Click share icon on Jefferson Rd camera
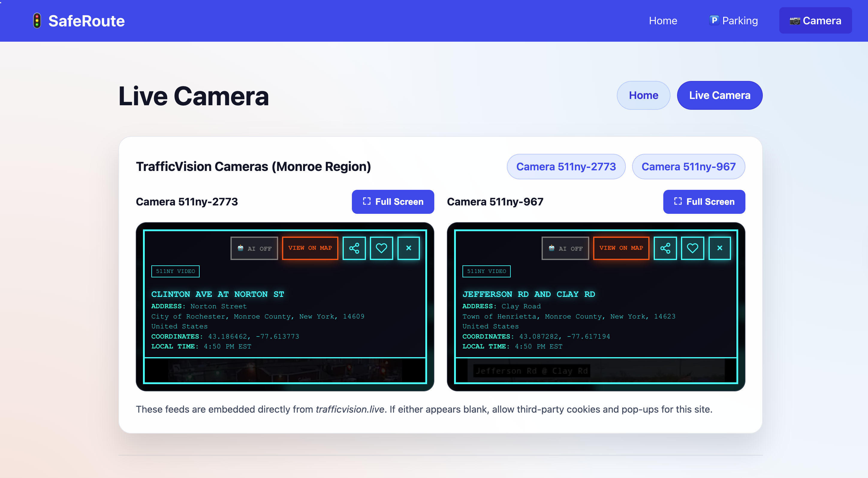 [x=665, y=248]
